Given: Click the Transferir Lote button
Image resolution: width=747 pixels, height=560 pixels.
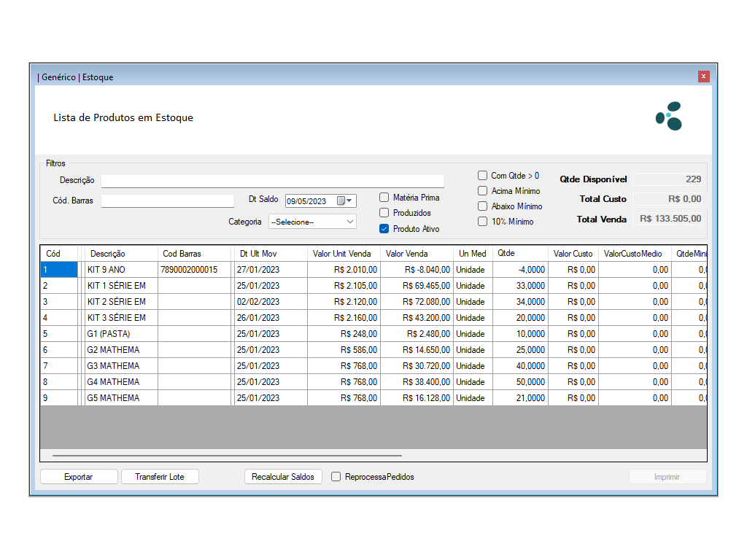Looking at the screenshot, I should pyautogui.click(x=160, y=477).
